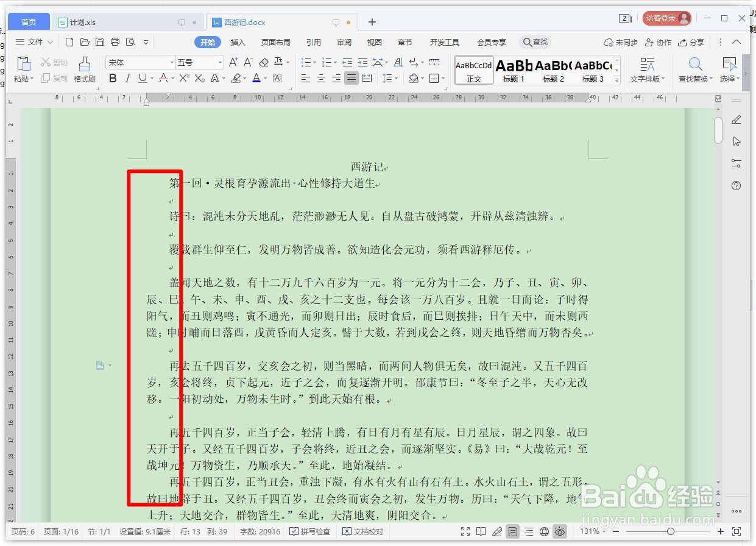Click the sort icon in paragraph group

(x=398, y=62)
